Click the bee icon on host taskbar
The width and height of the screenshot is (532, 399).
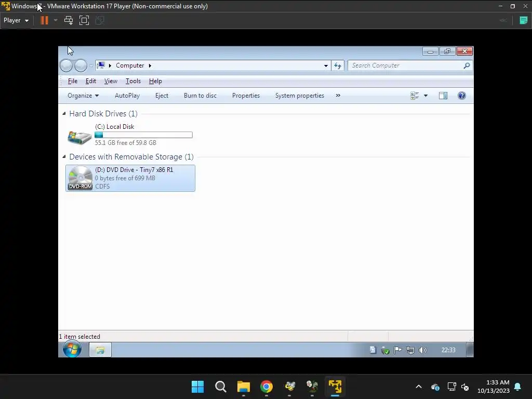coord(289,387)
